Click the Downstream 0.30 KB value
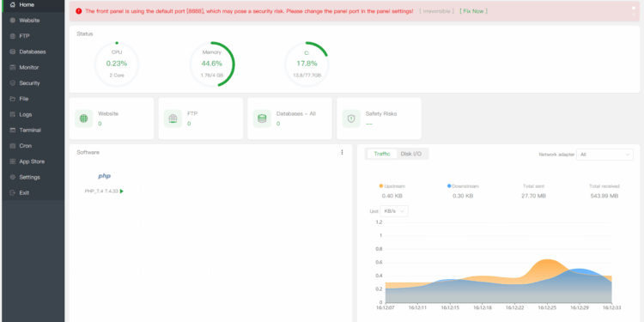Screen dimensions: 644x322 [463, 196]
